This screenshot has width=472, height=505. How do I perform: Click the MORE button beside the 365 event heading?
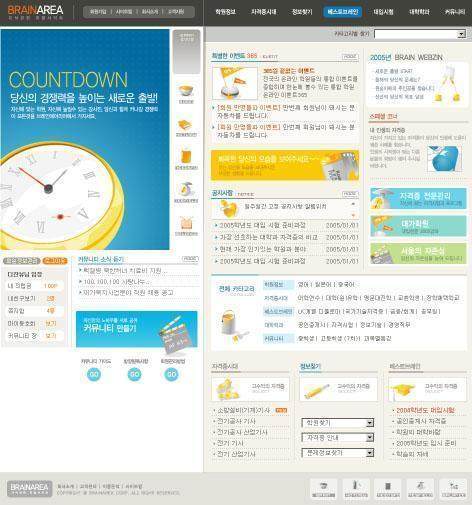pos(350,57)
